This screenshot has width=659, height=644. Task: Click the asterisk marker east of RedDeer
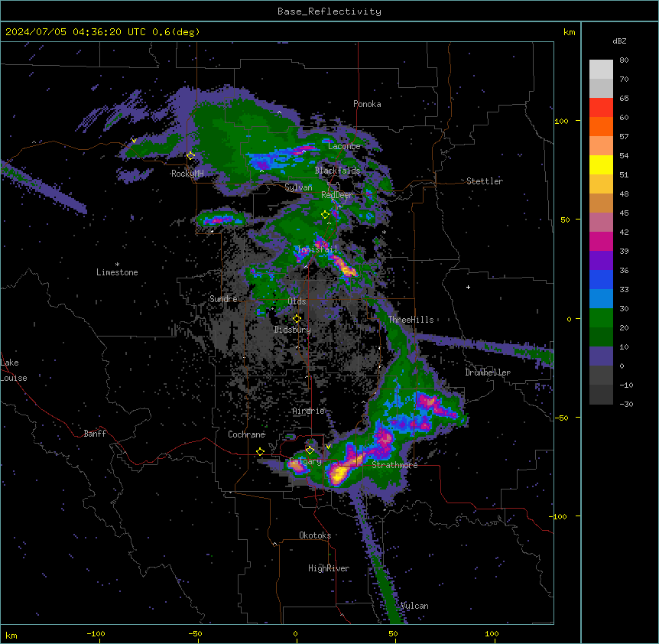click(x=384, y=233)
